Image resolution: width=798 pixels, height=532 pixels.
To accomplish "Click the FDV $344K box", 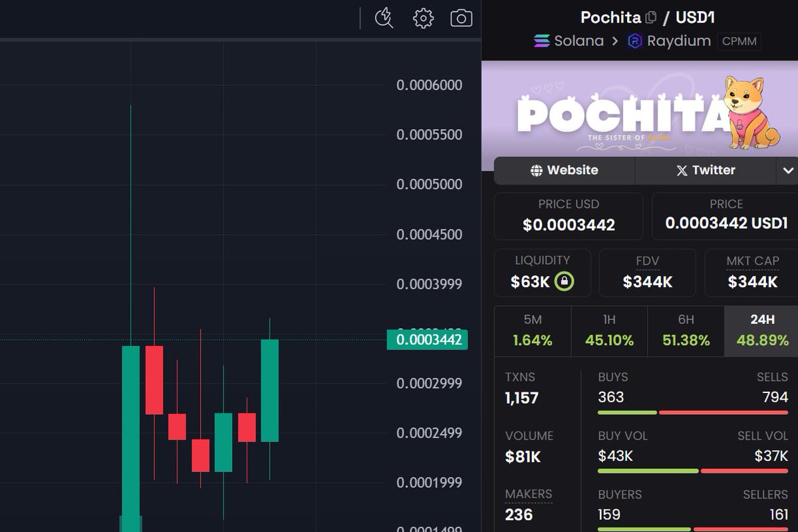I will click(647, 273).
